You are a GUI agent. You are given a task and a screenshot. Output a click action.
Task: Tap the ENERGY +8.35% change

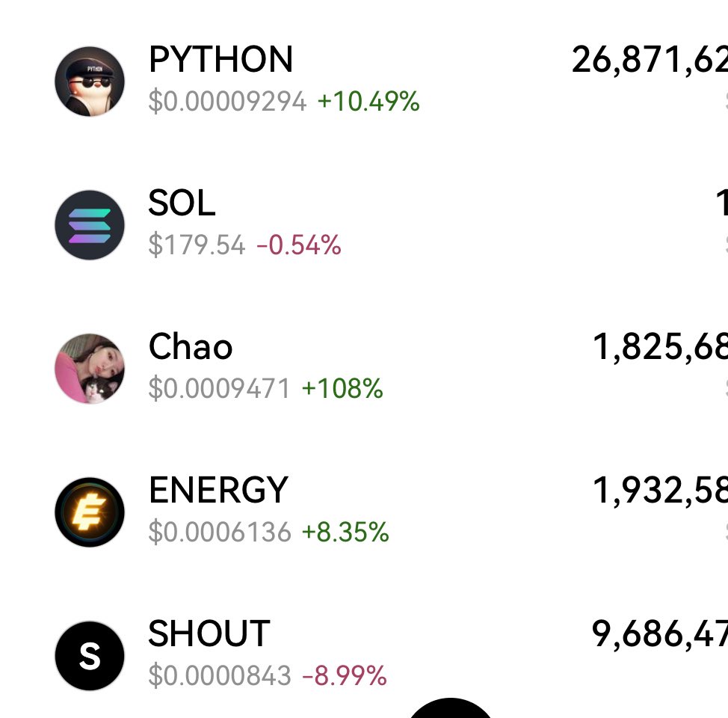pyautogui.click(x=345, y=532)
